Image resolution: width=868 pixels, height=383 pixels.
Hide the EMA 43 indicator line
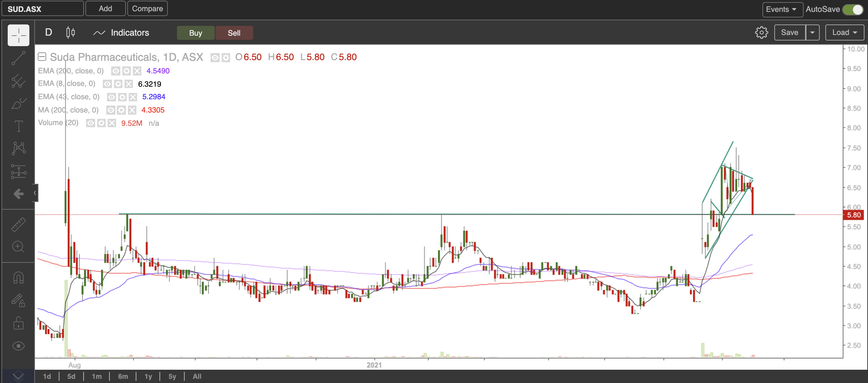(x=111, y=97)
